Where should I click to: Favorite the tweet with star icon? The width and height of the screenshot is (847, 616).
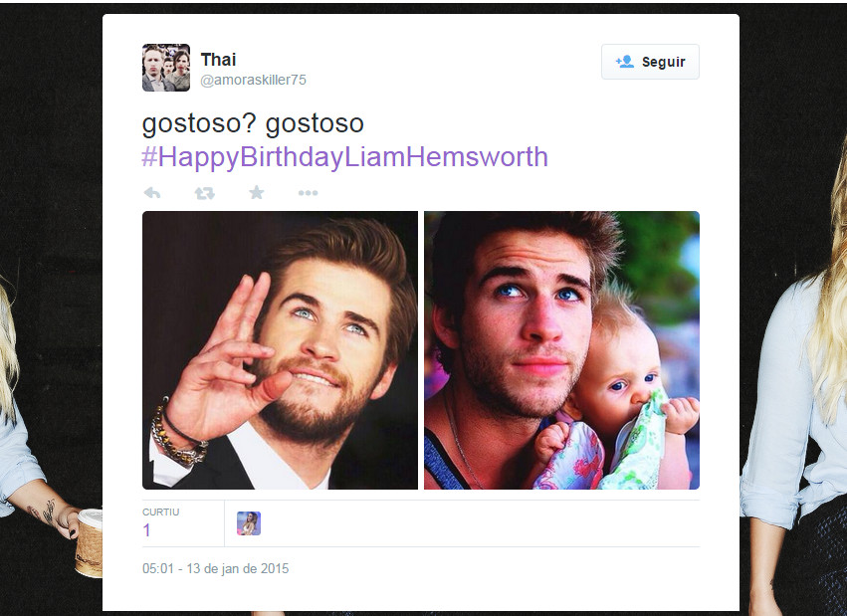point(257,192)
